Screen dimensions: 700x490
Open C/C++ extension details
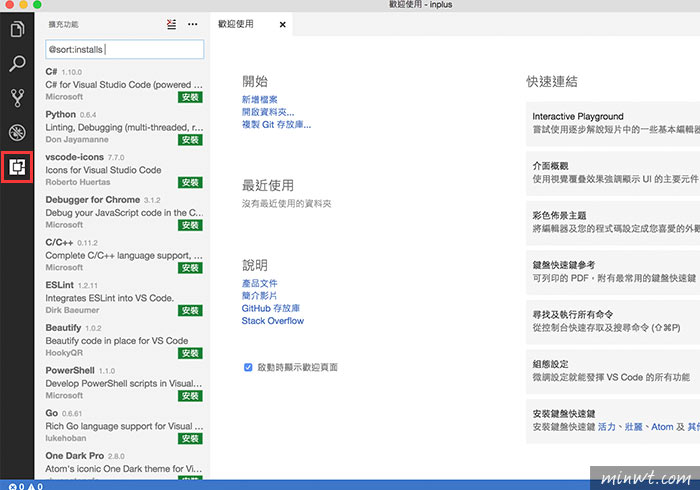(121, 255)
